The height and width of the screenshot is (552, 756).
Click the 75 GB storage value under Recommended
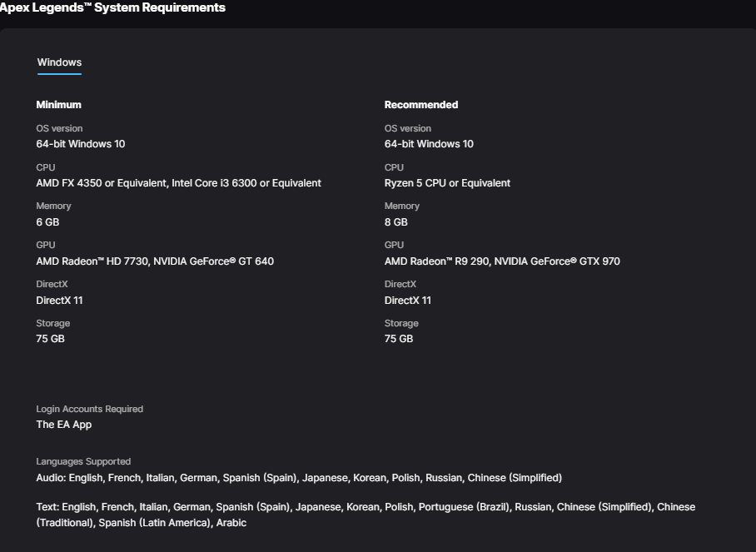pos(399,339)
